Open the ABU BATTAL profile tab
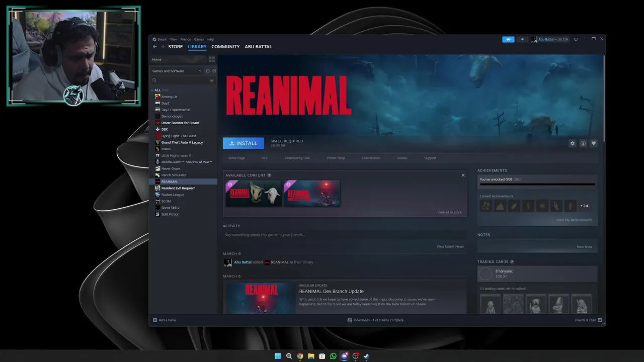 coord(258,47)
